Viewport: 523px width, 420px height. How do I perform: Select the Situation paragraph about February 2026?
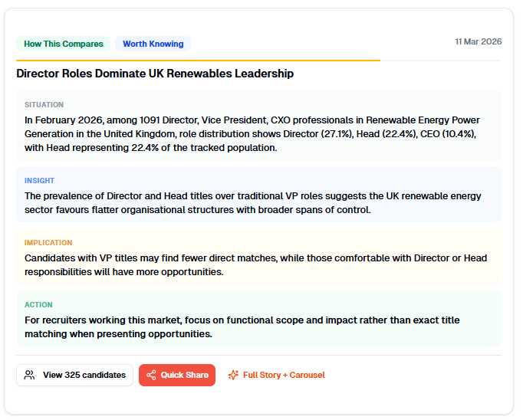coord(252,134)
